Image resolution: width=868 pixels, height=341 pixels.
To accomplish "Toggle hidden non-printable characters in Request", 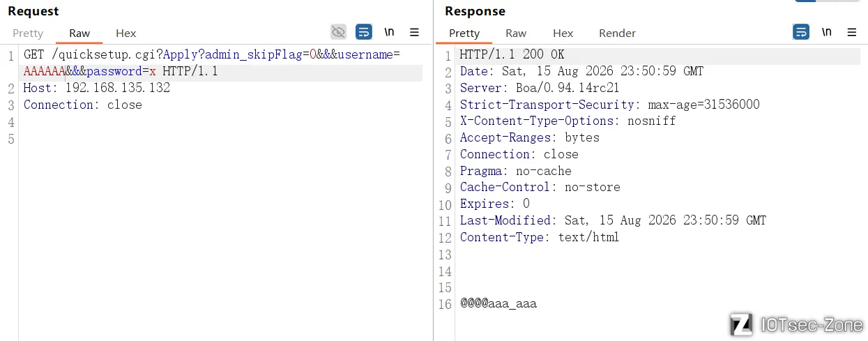I will (338, 31).
